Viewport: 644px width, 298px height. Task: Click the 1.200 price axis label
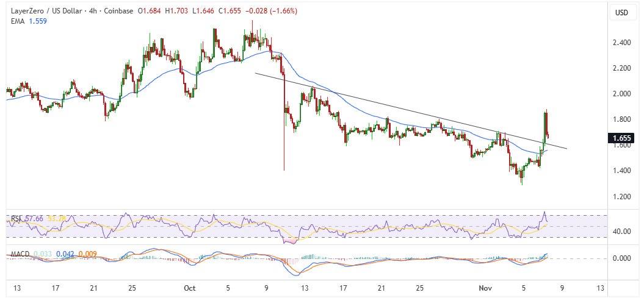pos(621,196)
